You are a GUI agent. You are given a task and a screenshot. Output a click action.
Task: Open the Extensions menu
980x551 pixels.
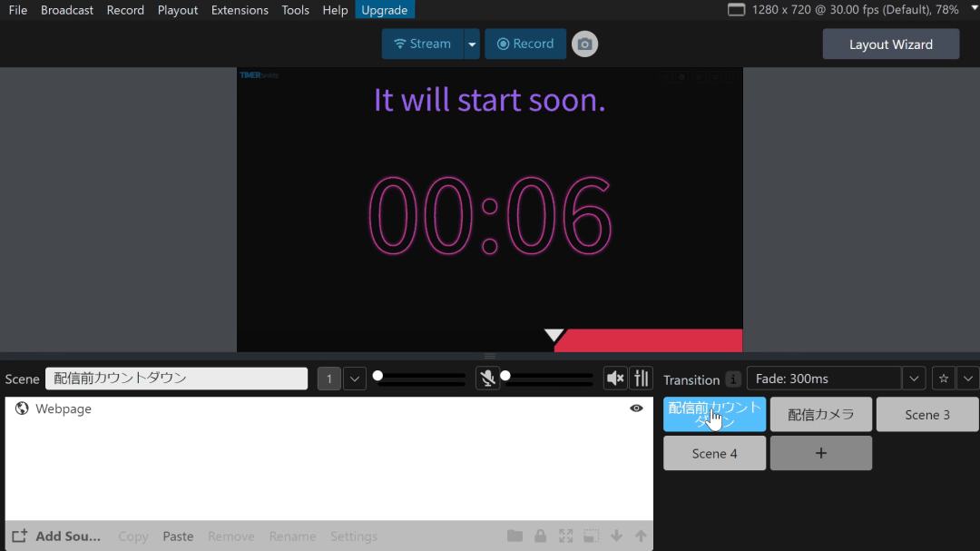click(240, 10)
